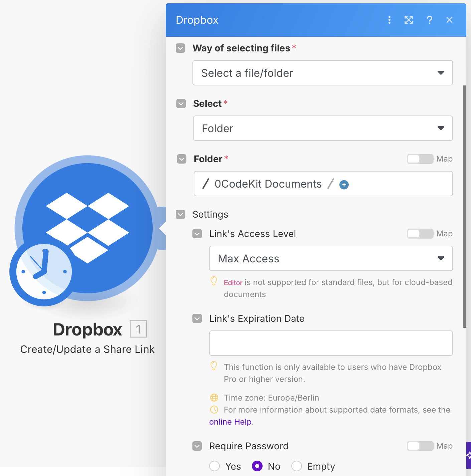Open the Max Access dropdown
The width and height of the screenshot is (471, 476).
[x=331, y=258]
